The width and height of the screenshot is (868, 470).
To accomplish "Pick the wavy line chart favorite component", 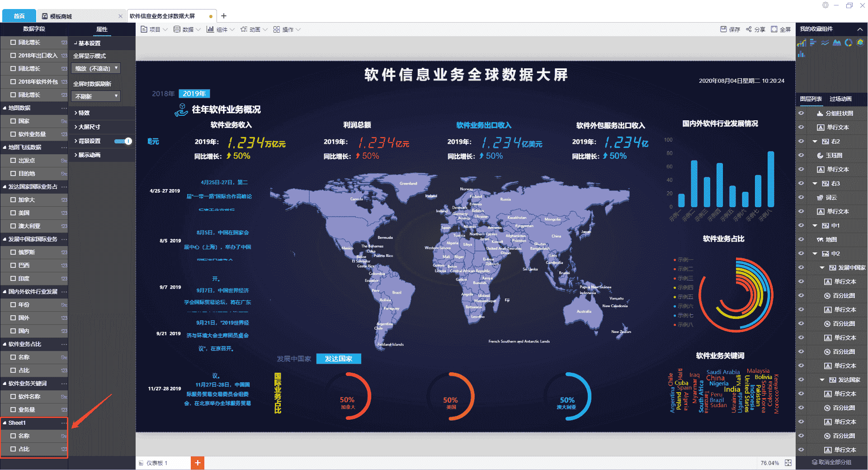I will pyautogui.click(x=825, y=43).
